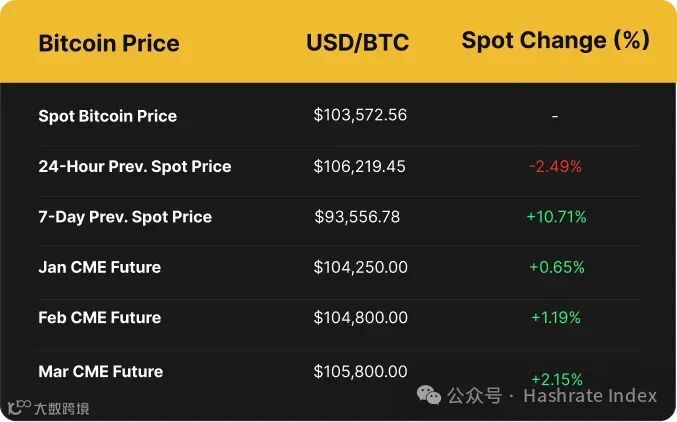Image resolution: width=677 pixels, height=422 pixels.
Task: Click the $103,572.56 spot price value
Action: click(360, 115)
